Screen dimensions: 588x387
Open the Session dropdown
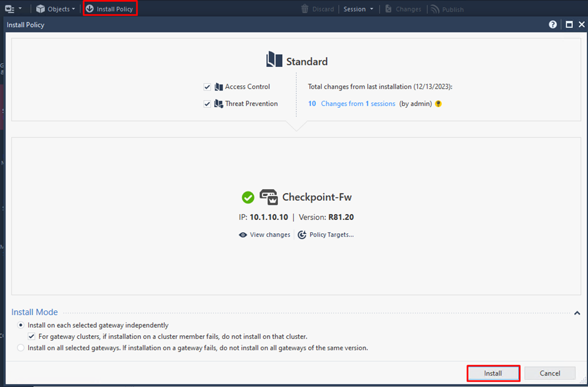[x=358, y=9]
